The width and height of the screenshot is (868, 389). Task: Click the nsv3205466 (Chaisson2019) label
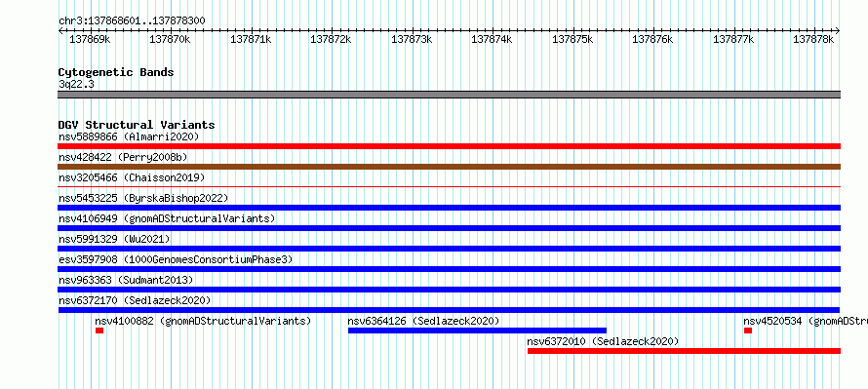132,177
